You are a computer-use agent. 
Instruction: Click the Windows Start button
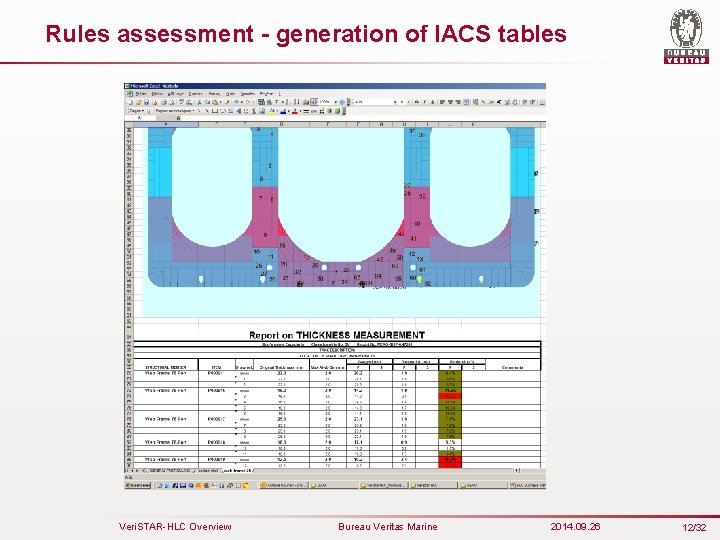[138, 485]
